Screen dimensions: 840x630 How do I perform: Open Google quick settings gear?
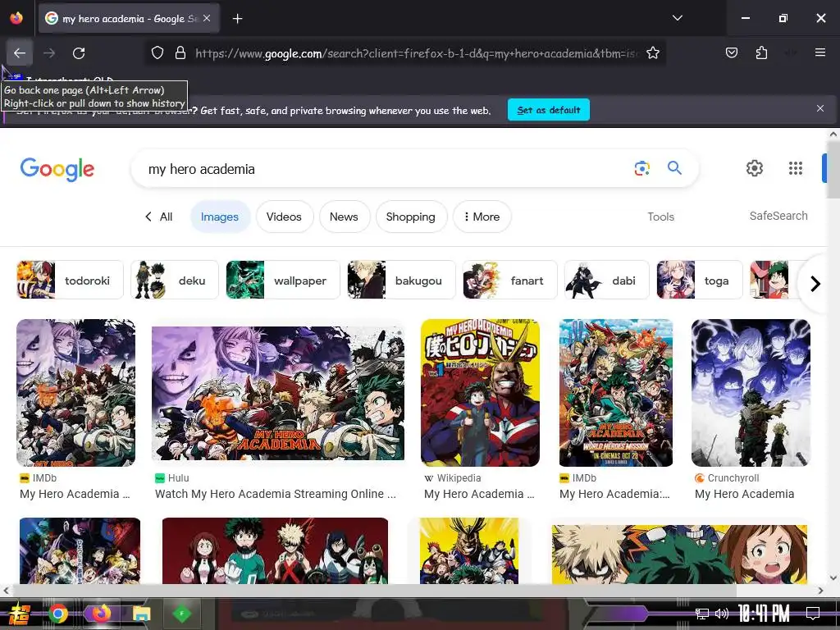[x=755, y=168]
